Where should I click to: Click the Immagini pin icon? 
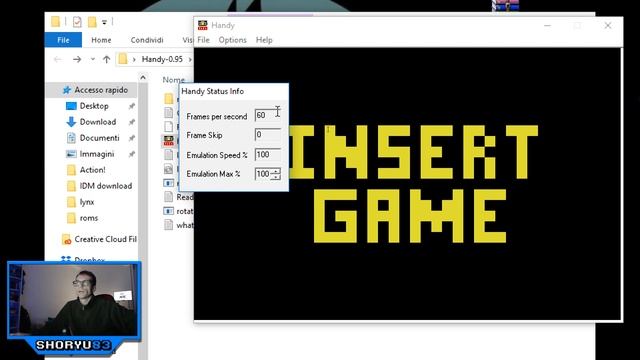point(131,154)
